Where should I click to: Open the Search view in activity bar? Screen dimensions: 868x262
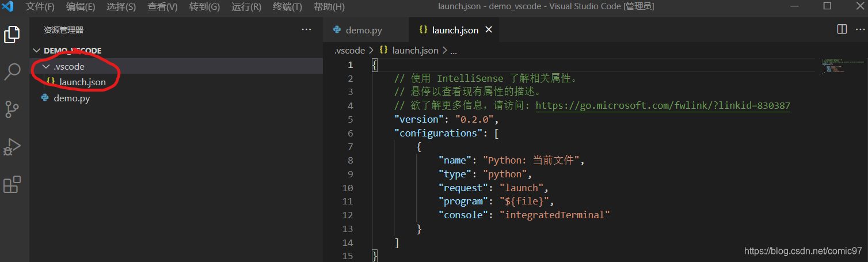click(x=12, y=72)
